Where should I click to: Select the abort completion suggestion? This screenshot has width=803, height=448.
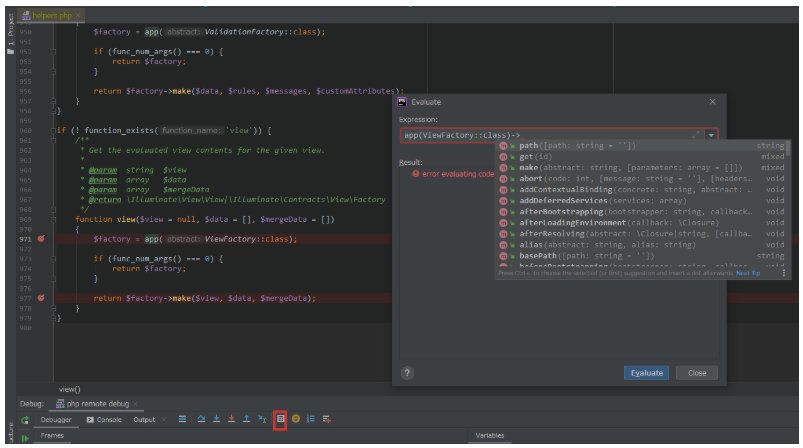point(642,179)
